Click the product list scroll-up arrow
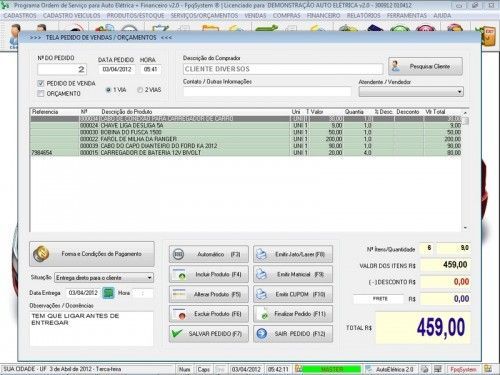The image size is (500, 375). [465, 113]
